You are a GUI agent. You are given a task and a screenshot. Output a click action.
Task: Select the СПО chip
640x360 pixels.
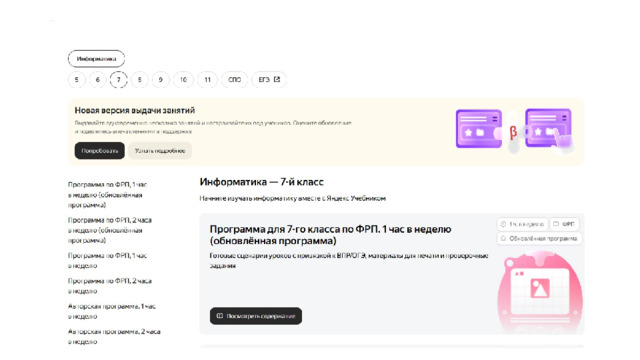pos(235,80)
